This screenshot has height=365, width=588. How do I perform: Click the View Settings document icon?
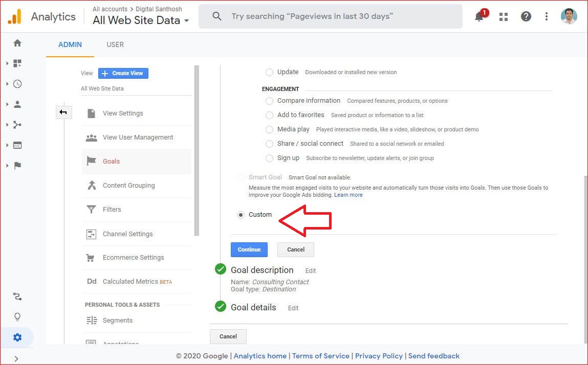[x=91, y=113]
